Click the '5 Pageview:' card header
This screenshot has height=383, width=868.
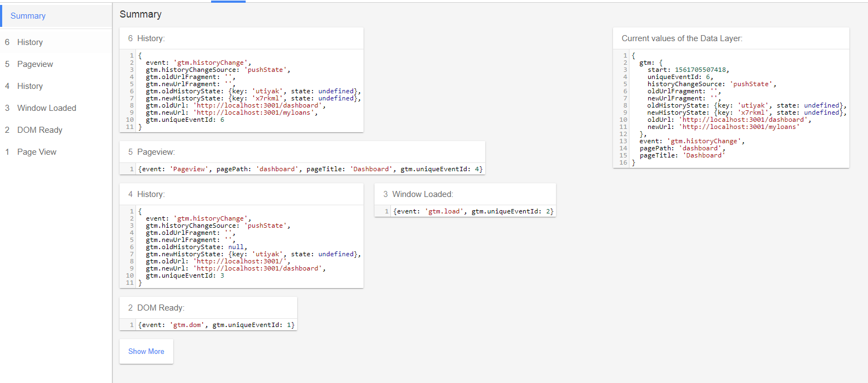click(302, 152)
